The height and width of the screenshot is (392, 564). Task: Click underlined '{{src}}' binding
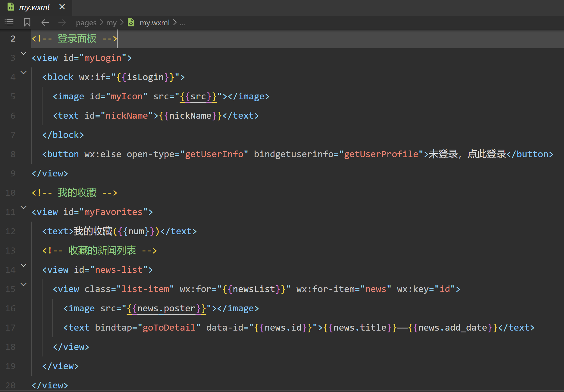(x=198, y=96)
